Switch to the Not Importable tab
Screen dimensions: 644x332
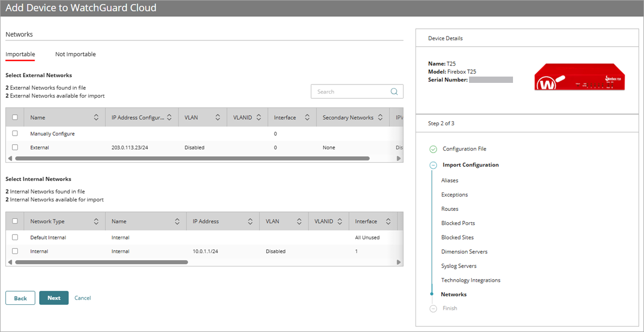click(75, 54)
